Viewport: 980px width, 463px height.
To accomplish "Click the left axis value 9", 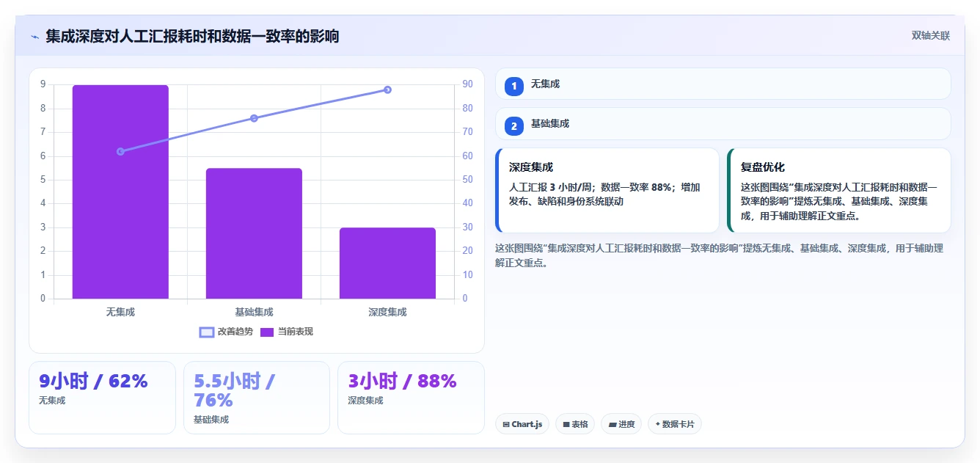I will point(43,84).
